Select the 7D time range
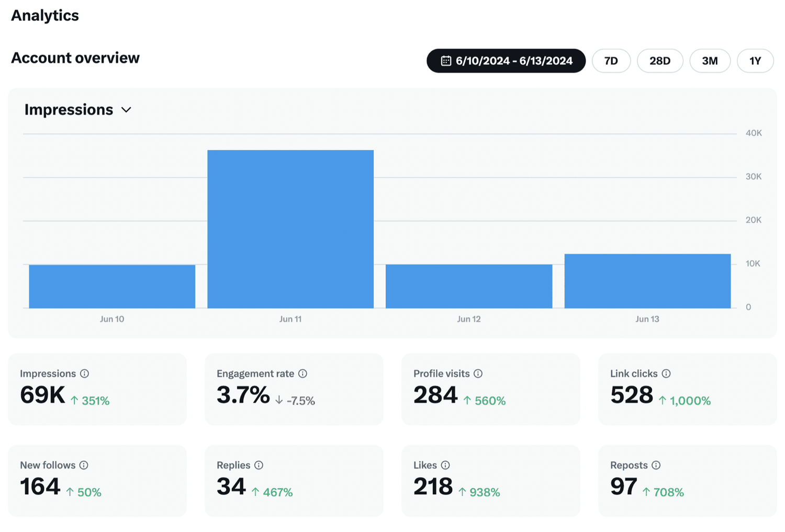The width and height of the screenshot is (785, 532). click(611, 61)
